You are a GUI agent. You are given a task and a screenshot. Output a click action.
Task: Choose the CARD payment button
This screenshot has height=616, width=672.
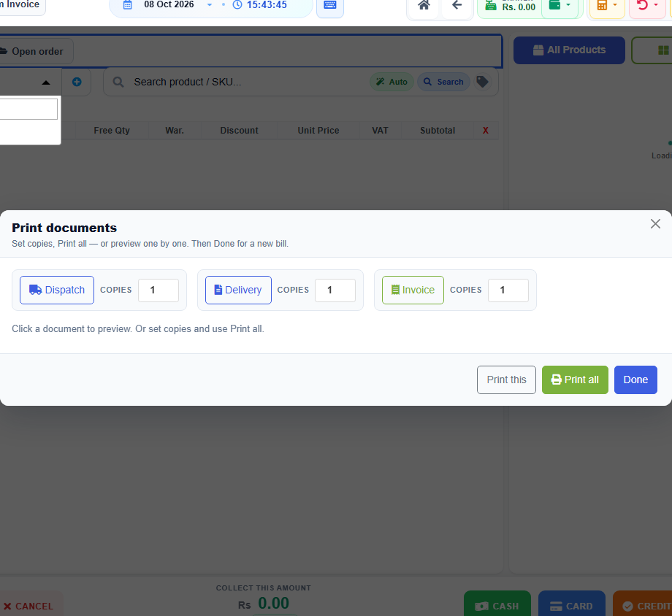(x=572, y=606)
